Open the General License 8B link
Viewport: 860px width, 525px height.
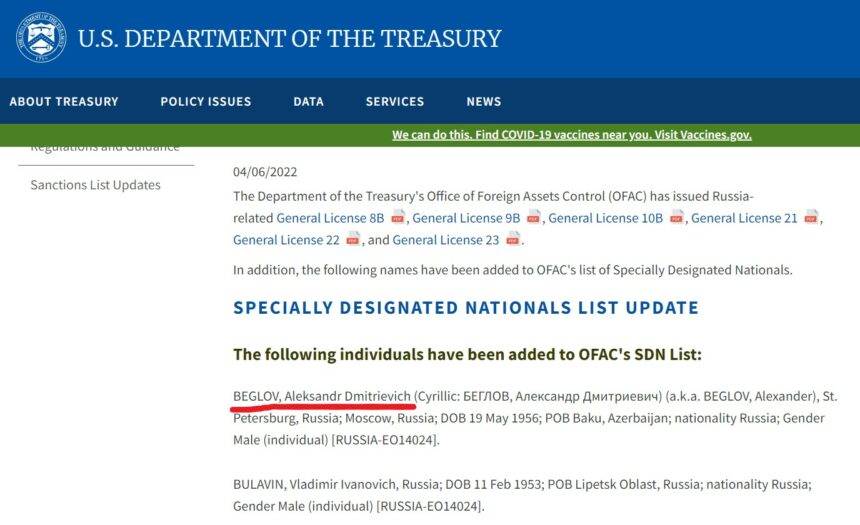[330, 218]
